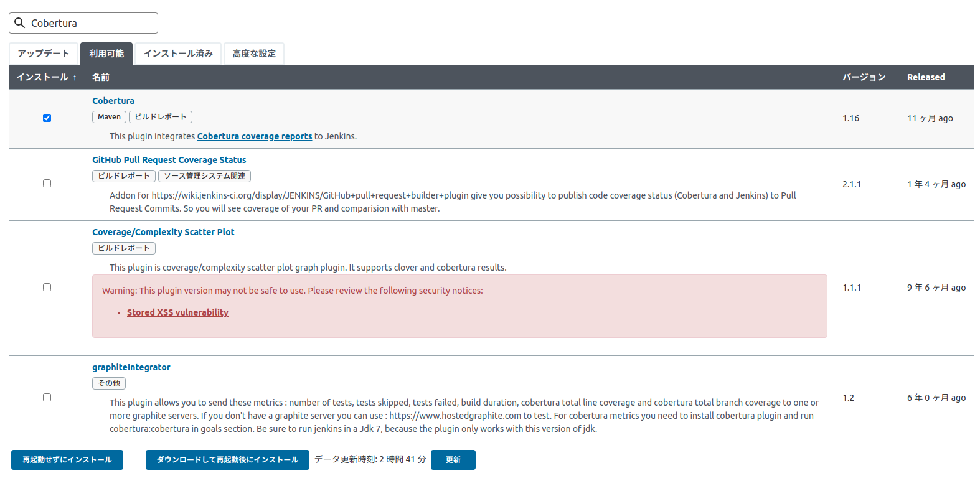The height and width of the screenshot is (491, 980).
Task: Click the 1.1.1 version value
Action: coord(852,288)
